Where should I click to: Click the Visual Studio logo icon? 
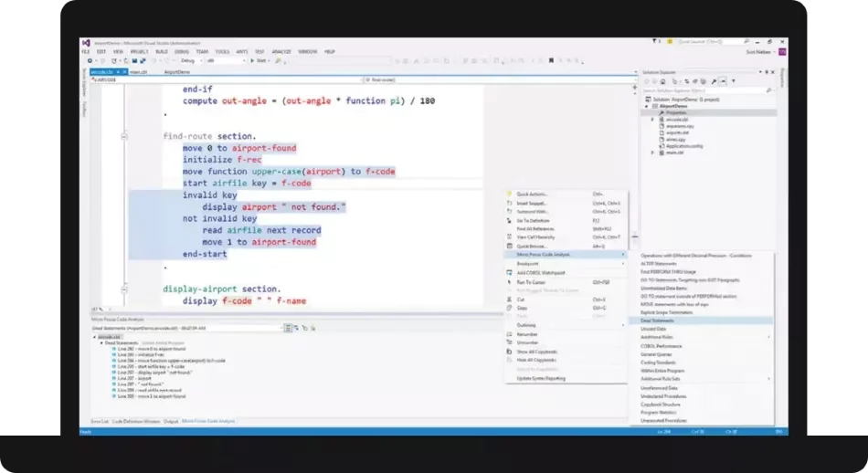click(85, 42)
